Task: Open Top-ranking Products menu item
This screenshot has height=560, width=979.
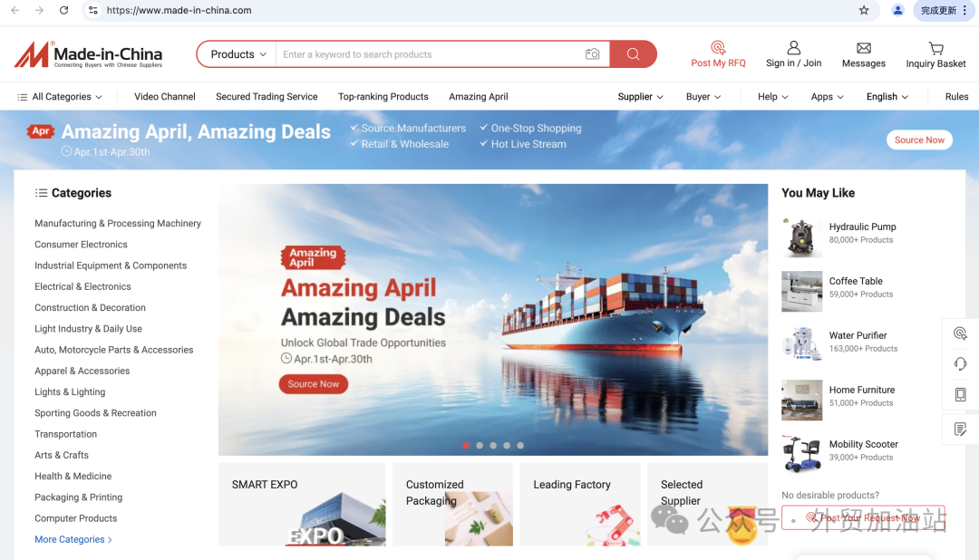Action: pyautogui.click(x=383, y=97)
